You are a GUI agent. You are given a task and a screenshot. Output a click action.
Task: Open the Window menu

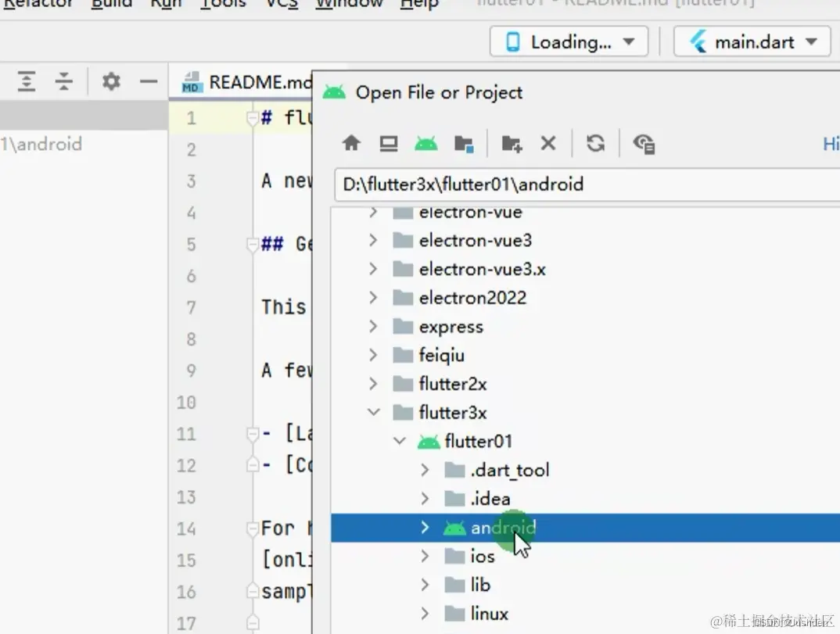(349, 3)
